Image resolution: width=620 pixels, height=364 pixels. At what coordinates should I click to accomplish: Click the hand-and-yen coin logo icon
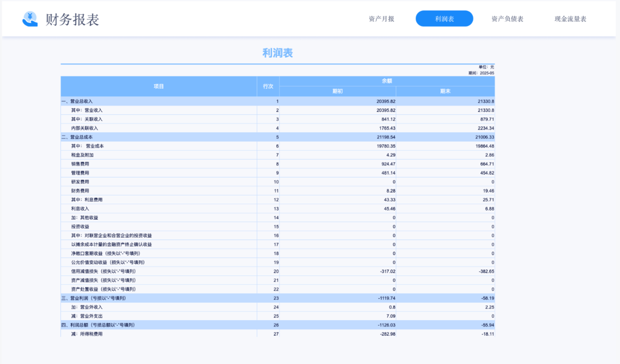point(30,19)
